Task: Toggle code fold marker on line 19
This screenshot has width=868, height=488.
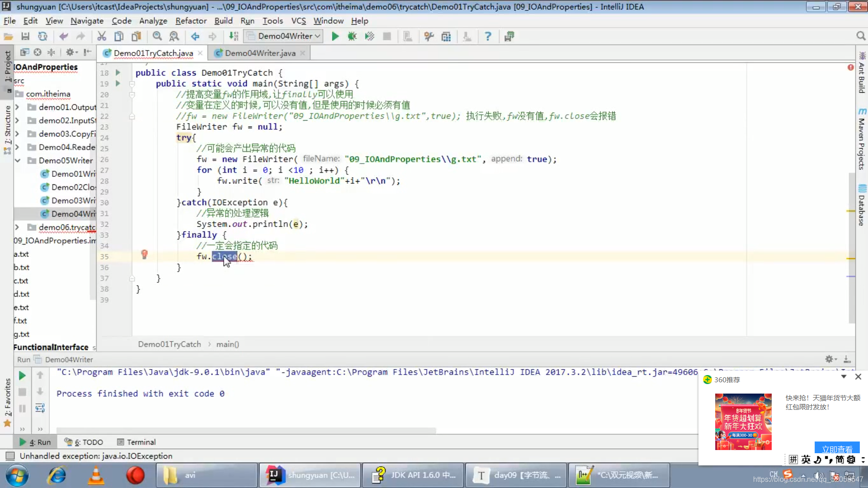Action: (132, 84)
